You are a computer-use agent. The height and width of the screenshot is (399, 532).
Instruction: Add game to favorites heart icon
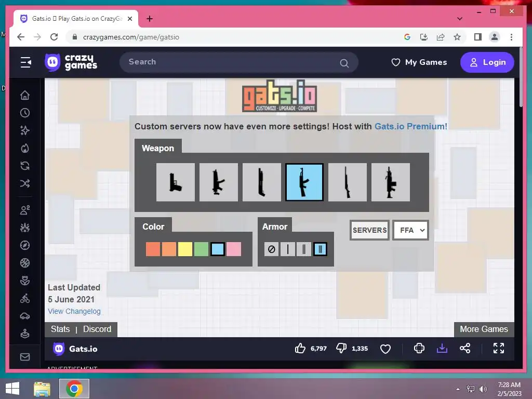385,349
